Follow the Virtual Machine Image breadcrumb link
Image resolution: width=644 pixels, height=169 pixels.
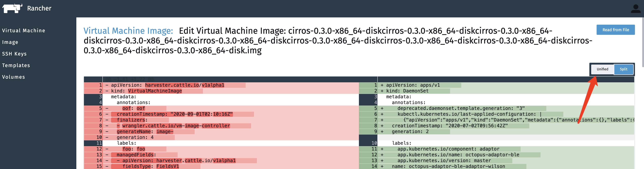tap(128, 31)
